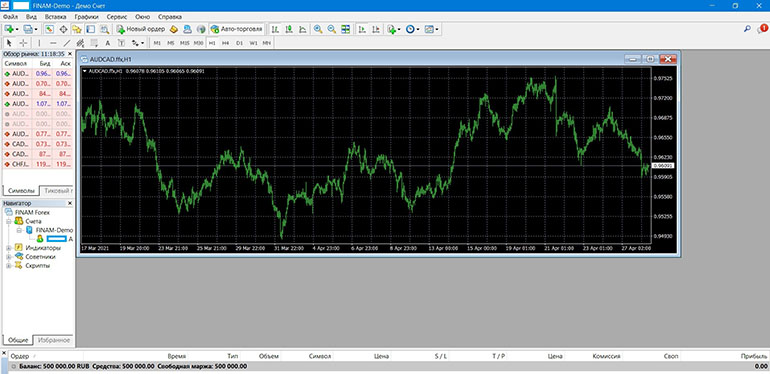The height and width of the screenshot is (374, 770).
Task: Open the Графики menu
Action: [86, 16]
